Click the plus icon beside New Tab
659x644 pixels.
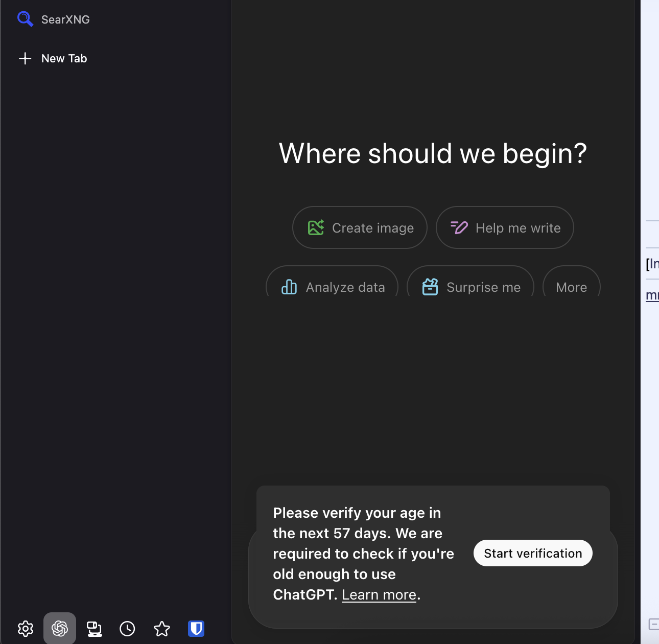(x=25, y=58)
